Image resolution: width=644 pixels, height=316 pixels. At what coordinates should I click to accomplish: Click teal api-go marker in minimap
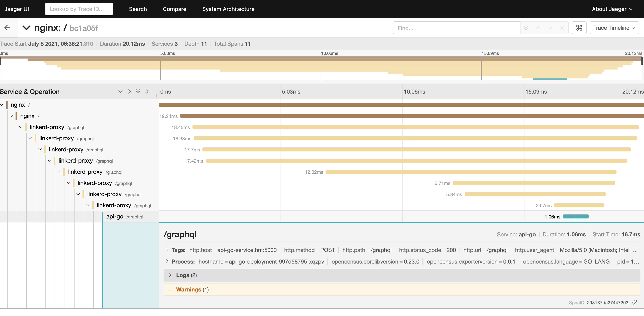click(550, 79)
